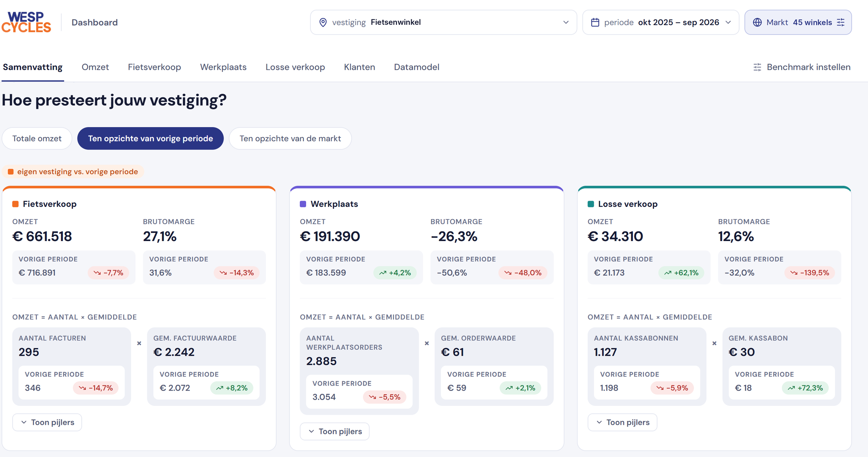Click the teal Losse verkoop square marker
Screen dimensions: 868x457
591,204
